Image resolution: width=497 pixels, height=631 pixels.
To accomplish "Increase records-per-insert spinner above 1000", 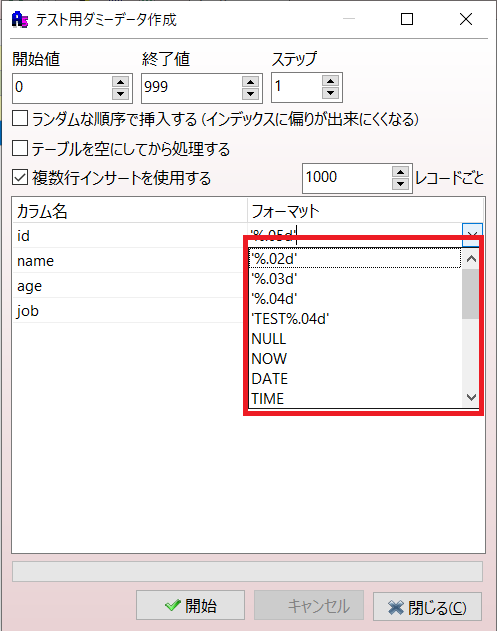I will (400, 172).
